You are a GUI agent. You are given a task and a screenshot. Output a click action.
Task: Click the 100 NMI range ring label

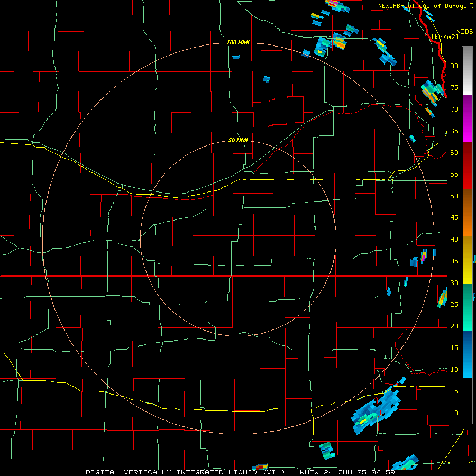tap(238, 42)
